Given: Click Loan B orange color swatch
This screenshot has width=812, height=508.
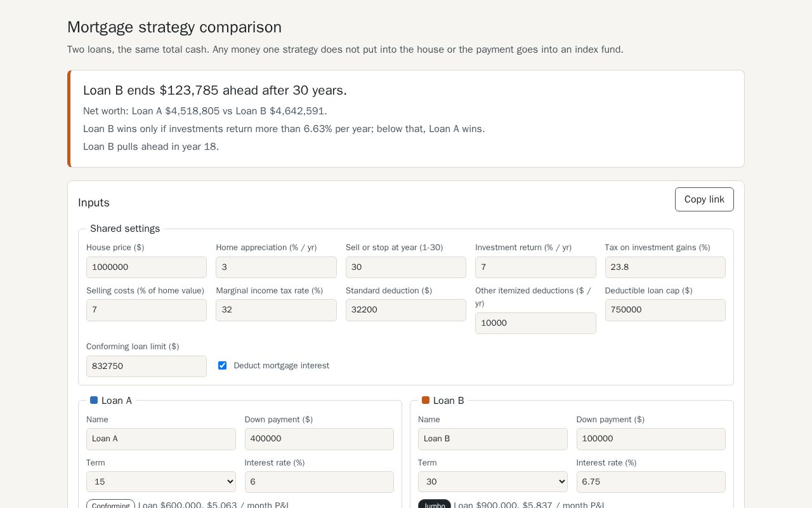Looking at the screenshot, I should pos(426,400).
